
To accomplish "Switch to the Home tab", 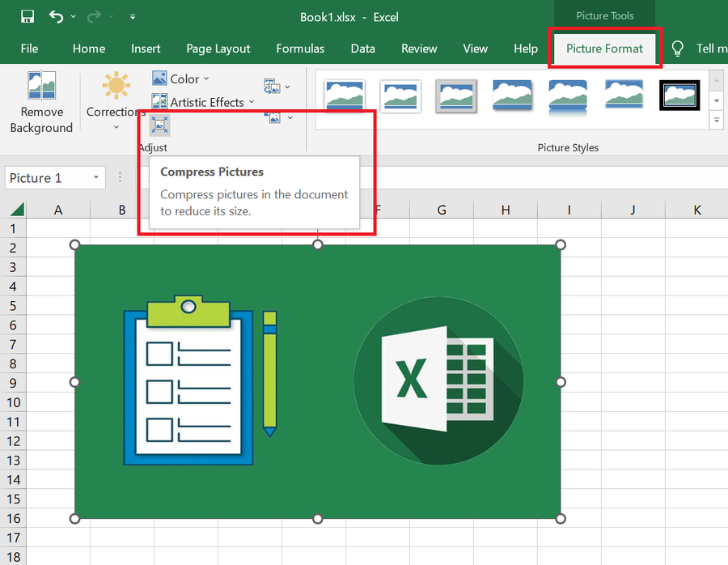I will (89, 49).
